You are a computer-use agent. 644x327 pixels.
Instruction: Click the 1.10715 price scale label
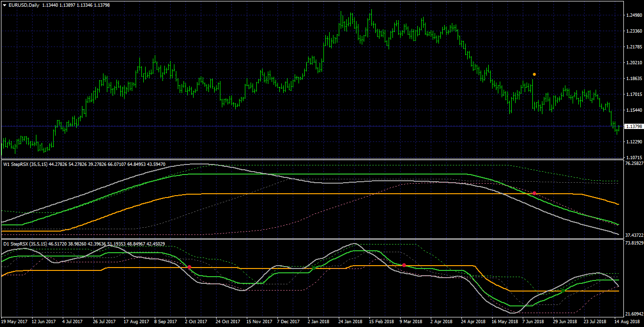coord(633,157)
